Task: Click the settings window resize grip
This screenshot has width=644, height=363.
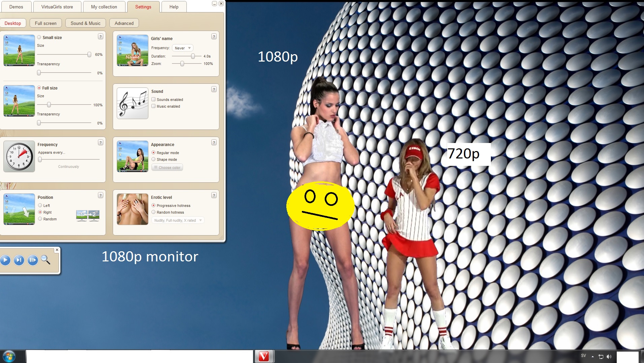Action: [221, 238]
